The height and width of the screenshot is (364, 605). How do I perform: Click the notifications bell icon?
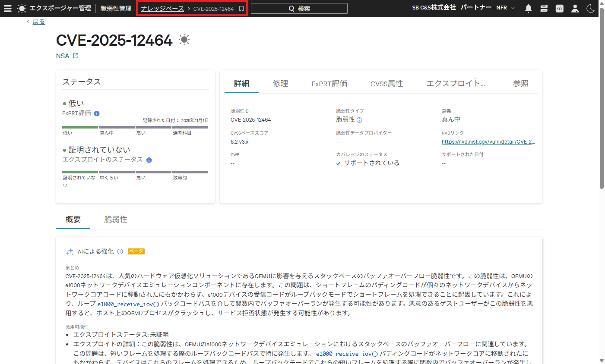(528, 9)
